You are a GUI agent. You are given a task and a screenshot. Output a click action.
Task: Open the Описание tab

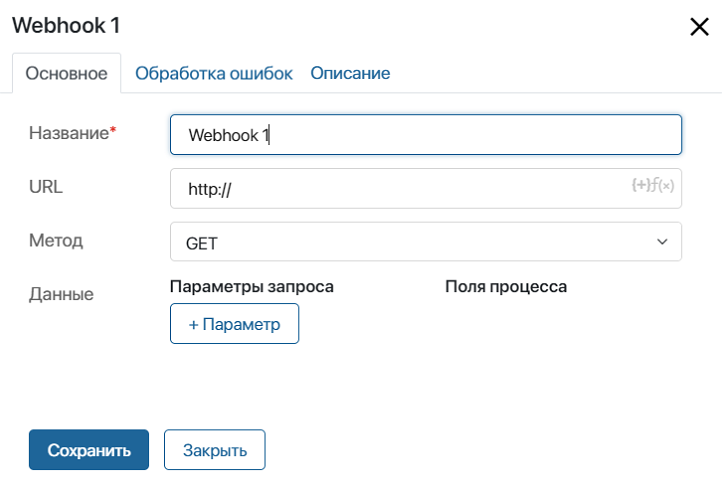click(350, 73)
